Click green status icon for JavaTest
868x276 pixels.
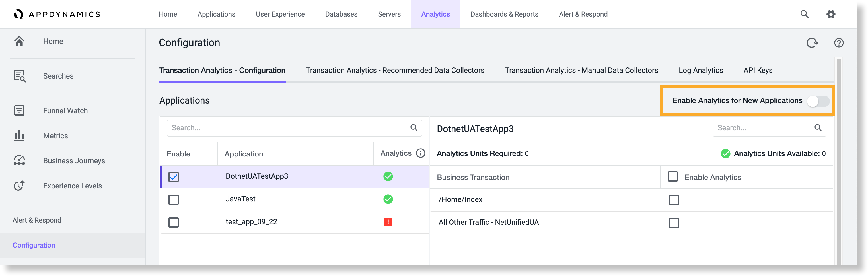point(388,199)
